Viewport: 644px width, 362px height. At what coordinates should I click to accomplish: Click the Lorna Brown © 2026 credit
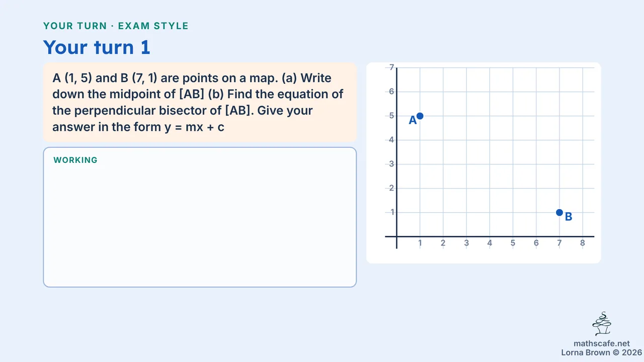pyautogui.click(x=602, y=352)
